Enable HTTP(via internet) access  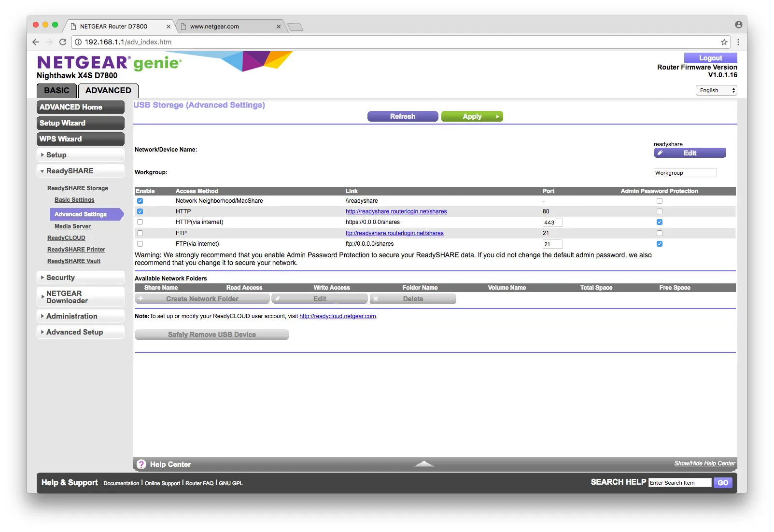coord(140,222)
